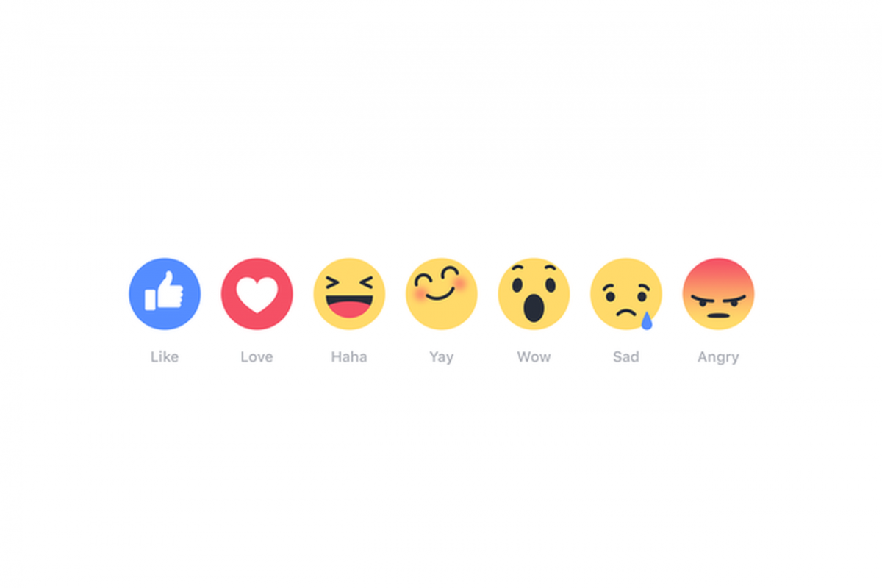The width and height of the screenshot is (882, 588).
Task: Click the "Wow" caption text
Action: click(534, 357)
